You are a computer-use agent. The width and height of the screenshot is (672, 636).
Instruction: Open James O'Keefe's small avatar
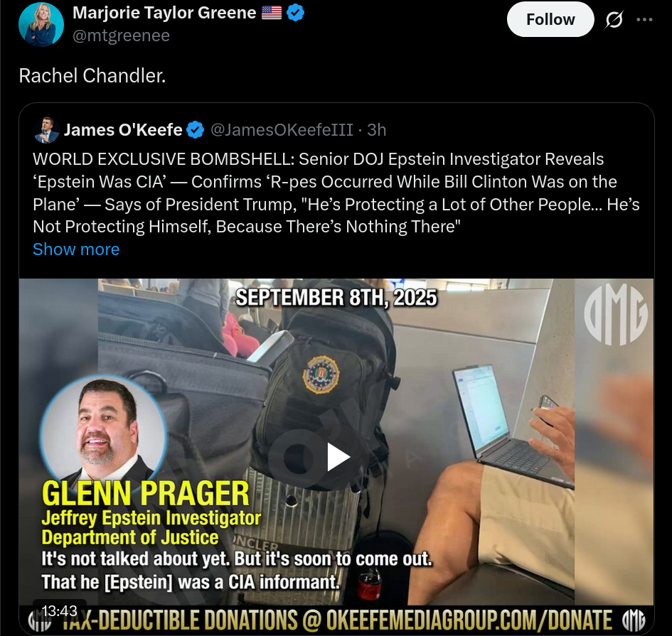(x=46, y=130)
